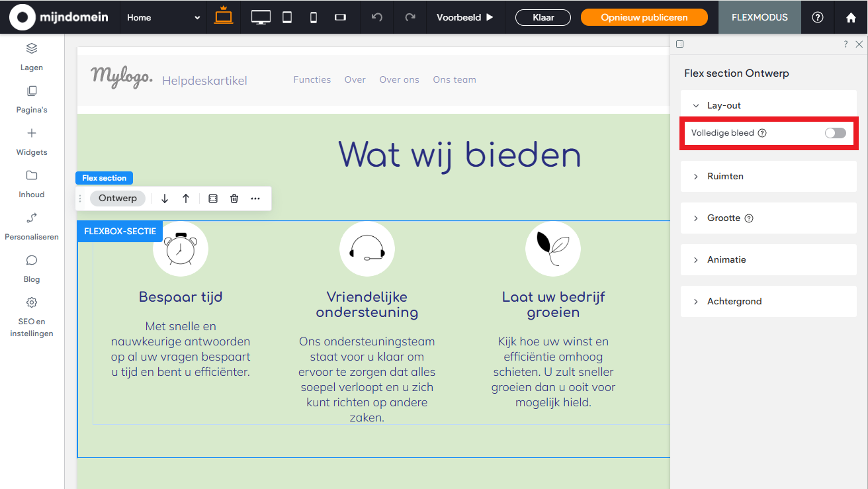The image size is (868, 489).
Task: Undo the last change
Action: (376, 17)
